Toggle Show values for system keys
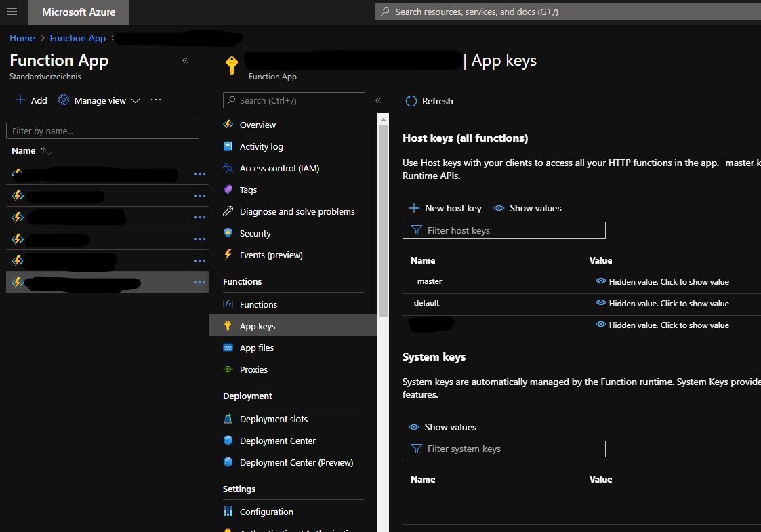The height and width of the screenshot is (532, 761). 442,427
